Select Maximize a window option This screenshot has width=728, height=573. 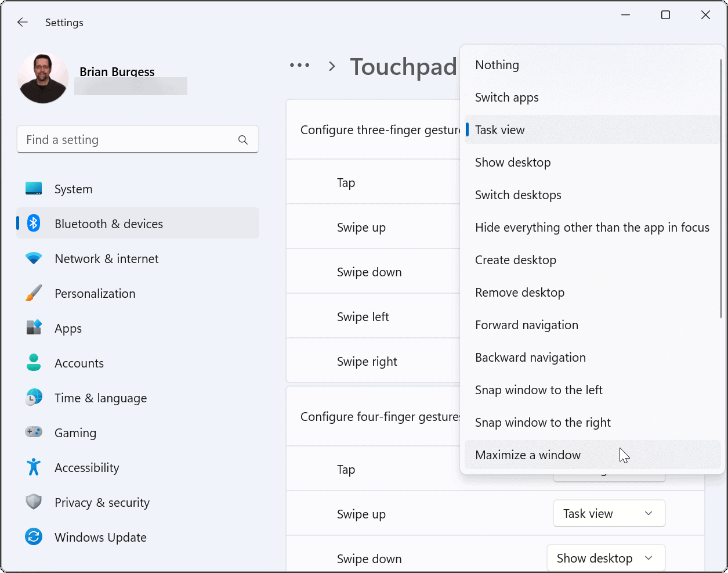[x=528, y=455]
